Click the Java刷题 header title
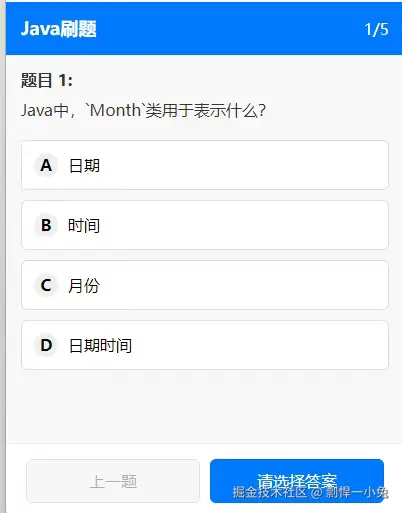This screenshot has width=402, height=513. pyautogui.click(x=59, y=29)
